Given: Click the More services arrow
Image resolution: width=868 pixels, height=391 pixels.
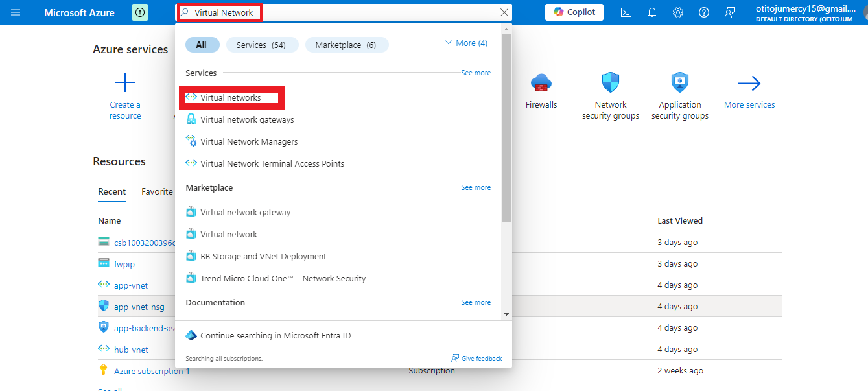Looking at the screenshot, I should tap(749, 83).
